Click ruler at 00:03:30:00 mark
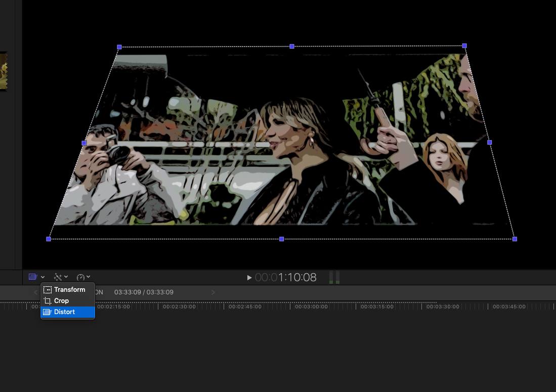The height and width of the screenshot is (392, 556). 442,307
